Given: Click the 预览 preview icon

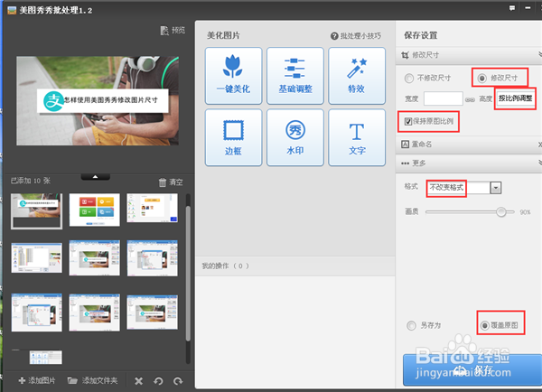Looking at the screenshot, I should (164, 31).
